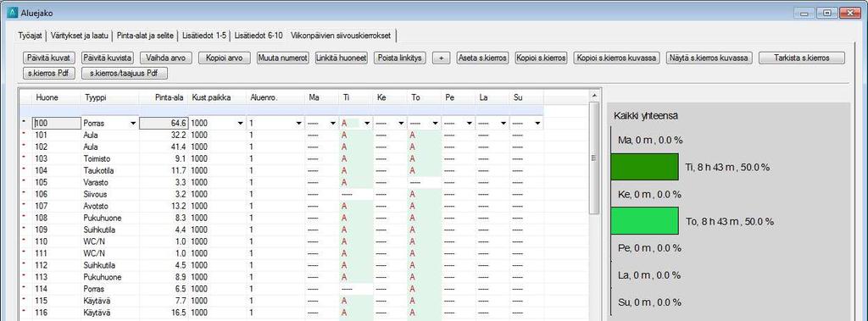Select the light green To bar in chart
The width and height of the screenshot is (868, 321).
(x=644, y=221)
